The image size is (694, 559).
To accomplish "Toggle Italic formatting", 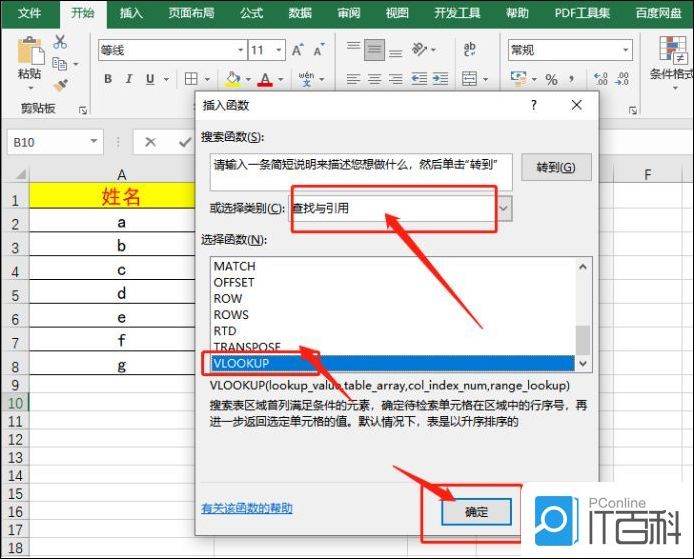I will point(129,79).
